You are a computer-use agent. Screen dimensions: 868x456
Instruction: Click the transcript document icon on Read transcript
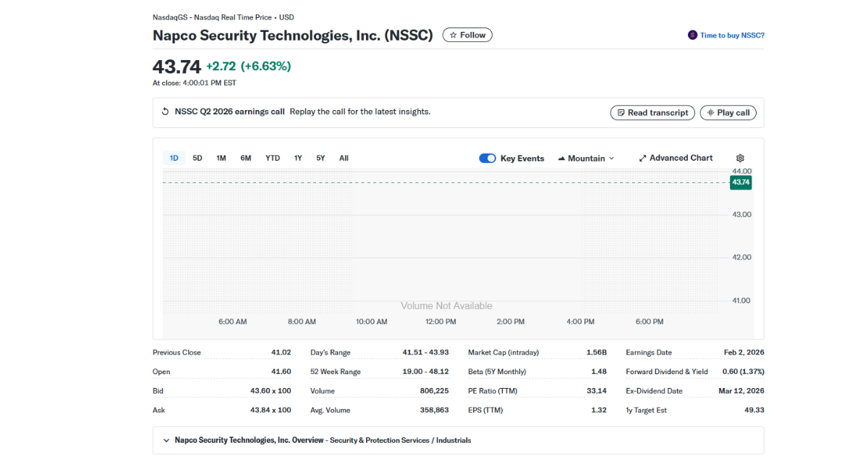pos(622,112)
